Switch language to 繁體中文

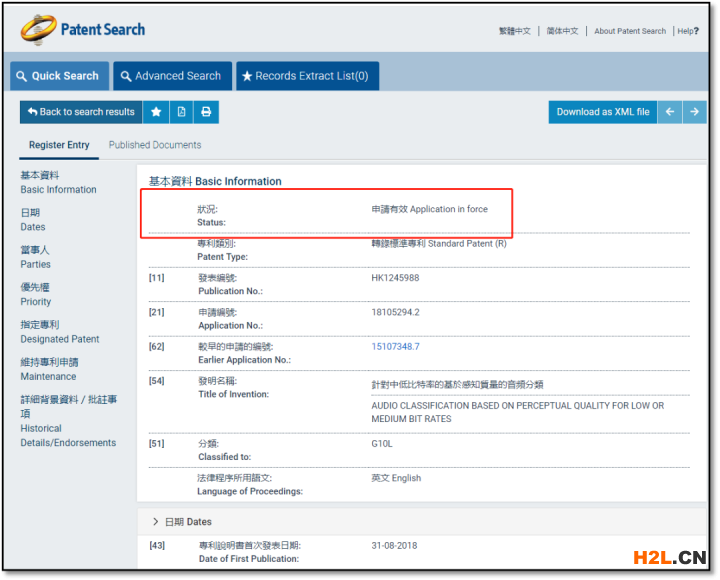[515, 31]
